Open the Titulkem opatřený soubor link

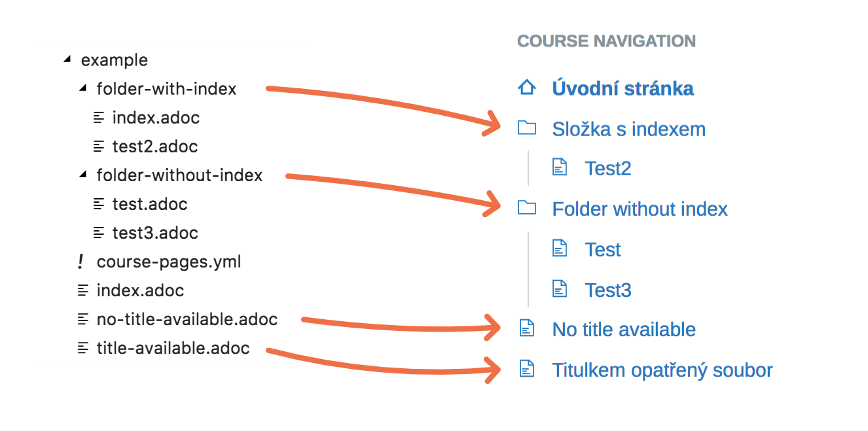coord(662,370)
